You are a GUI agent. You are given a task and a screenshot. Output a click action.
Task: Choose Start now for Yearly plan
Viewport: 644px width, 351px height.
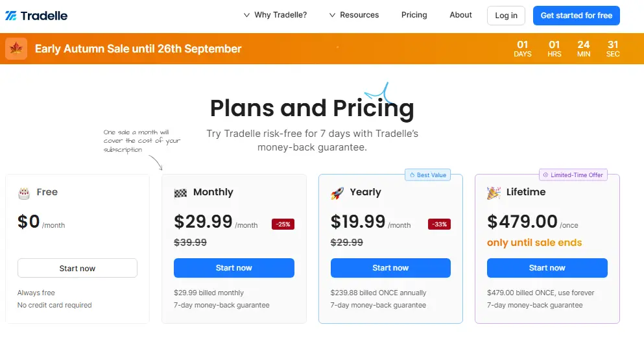pyautogui.click(x=390, y=268)
